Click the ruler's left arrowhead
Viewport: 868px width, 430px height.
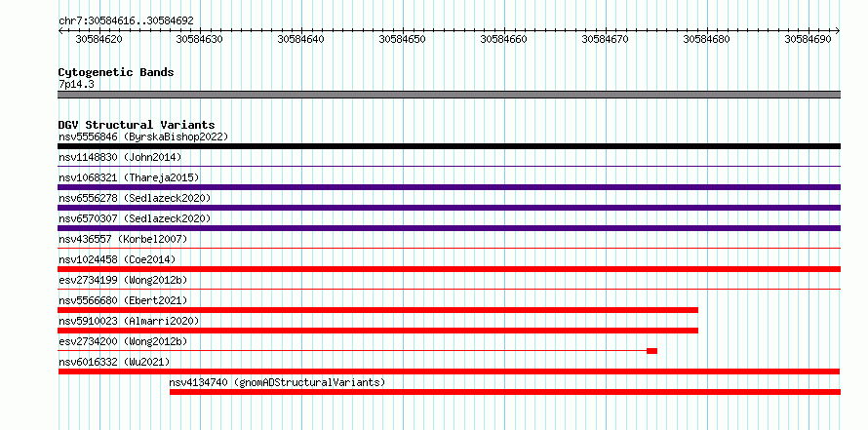pyautogui.click(x=60, y=30)
